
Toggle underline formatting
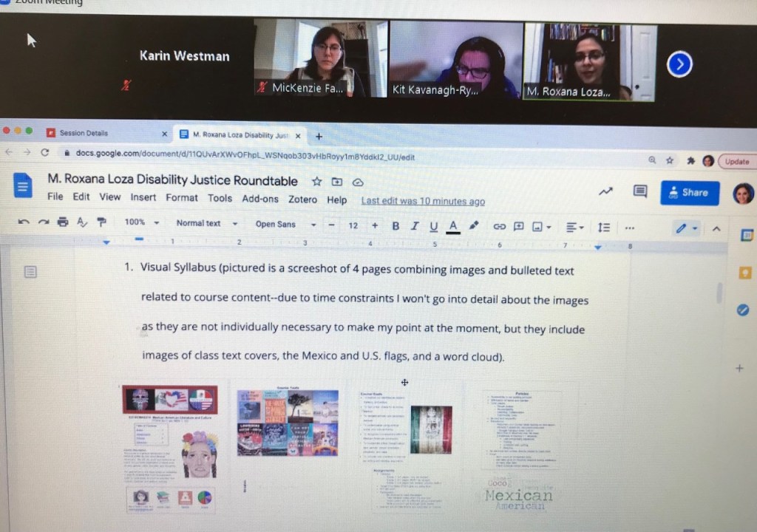(433, 226)
